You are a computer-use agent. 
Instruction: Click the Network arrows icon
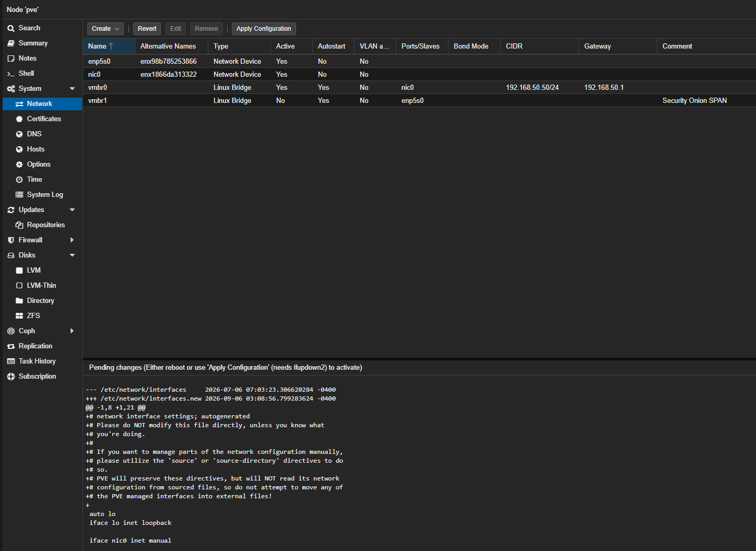coord(19,104)
